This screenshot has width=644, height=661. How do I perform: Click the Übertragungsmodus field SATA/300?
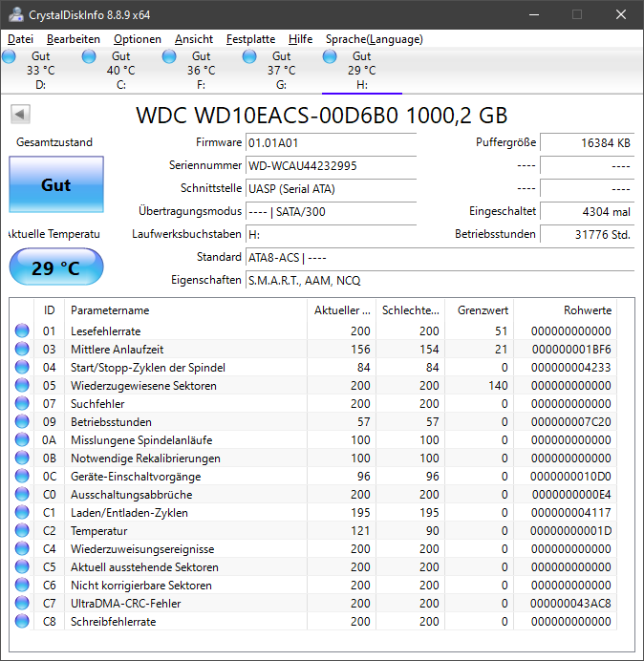(x=331, y=211)
